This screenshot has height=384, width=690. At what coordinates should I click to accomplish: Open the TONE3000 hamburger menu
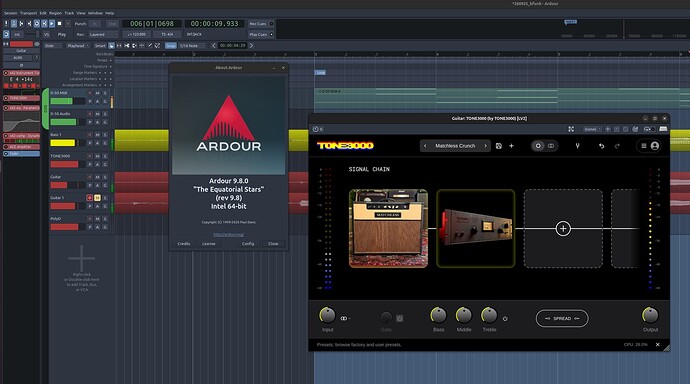[644, 146]
